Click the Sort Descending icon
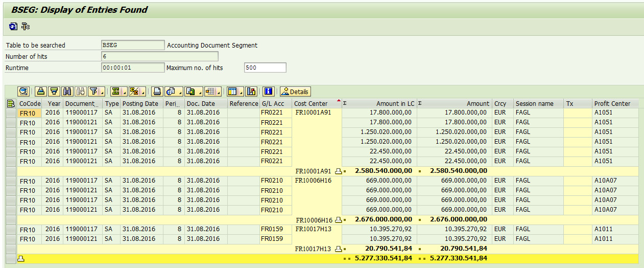644x268 pixels. (x=54, y=92)
